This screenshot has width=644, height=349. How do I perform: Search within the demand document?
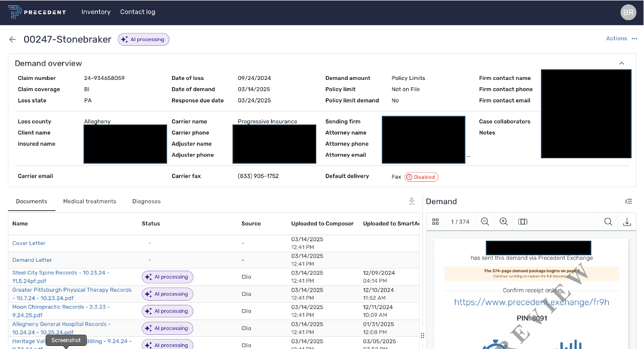pos(608,222)
